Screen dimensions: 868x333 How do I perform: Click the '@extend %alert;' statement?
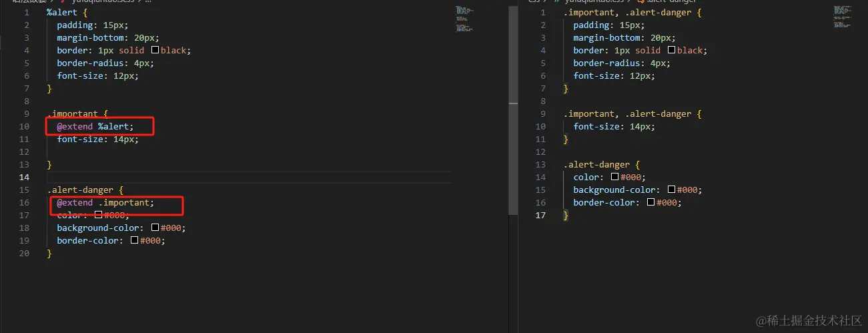click(x=95, y=126)
